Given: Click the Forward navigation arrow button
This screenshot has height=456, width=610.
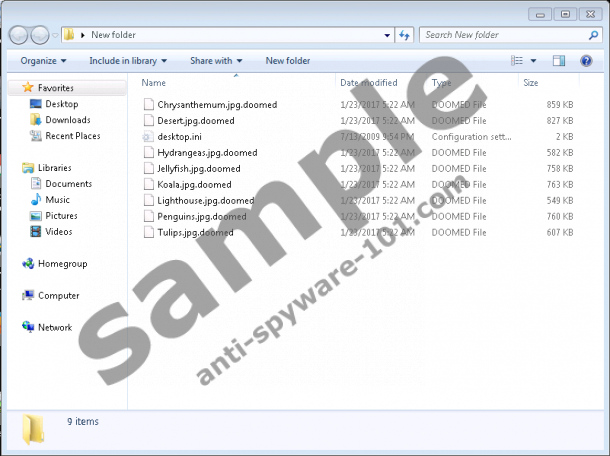Looking at the screenshot, I should point(40,35).
